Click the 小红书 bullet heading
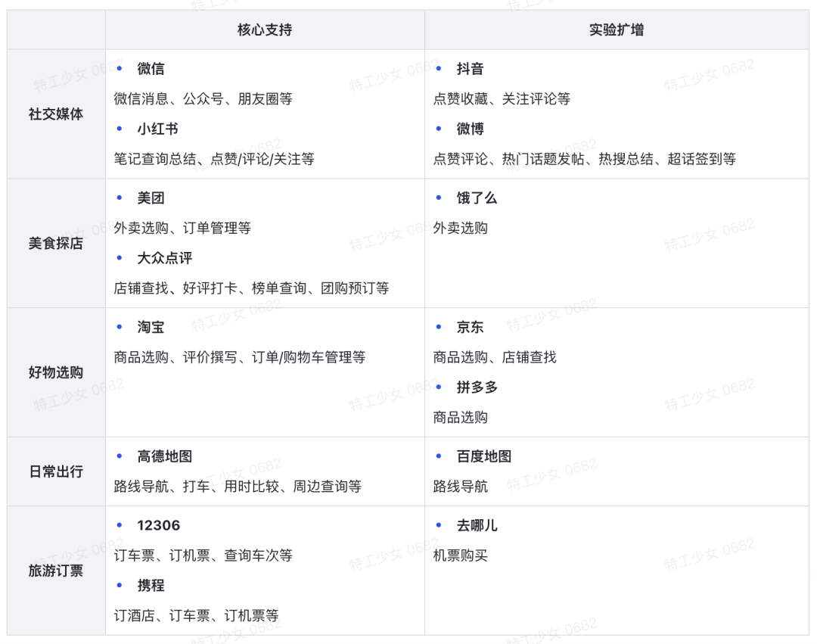The height and width of the screenshot is (644, 817). point(157,129)
